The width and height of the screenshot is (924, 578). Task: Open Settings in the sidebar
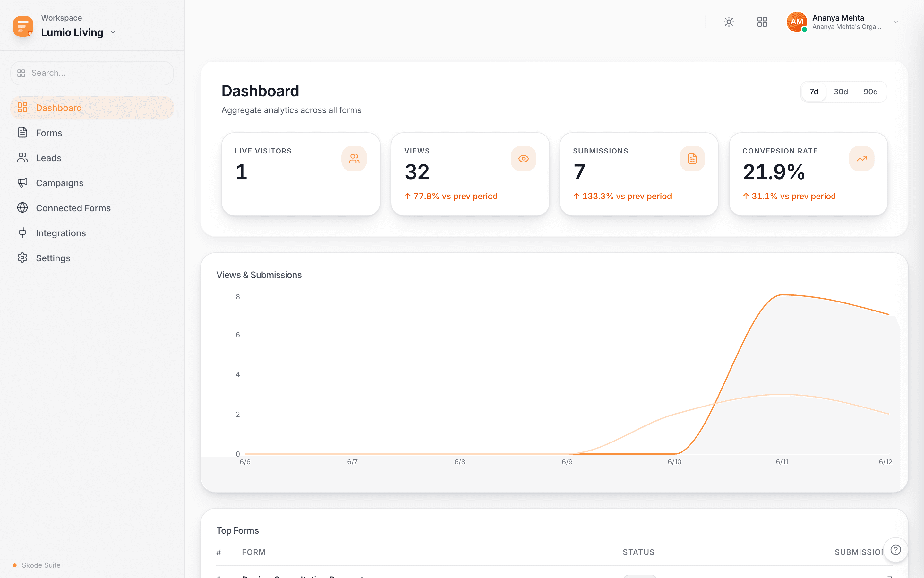tap(92, 258)
